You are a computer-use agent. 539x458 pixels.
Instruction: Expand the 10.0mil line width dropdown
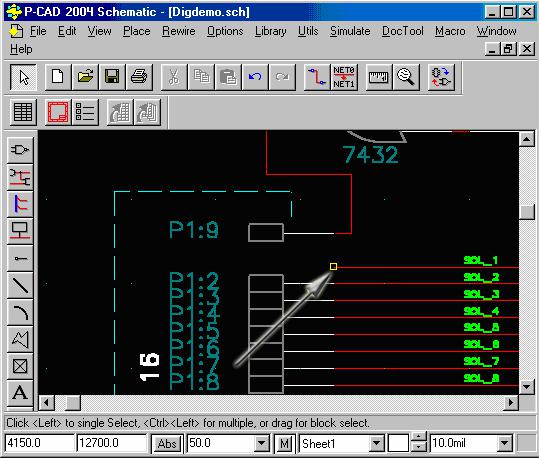(504, 443)
